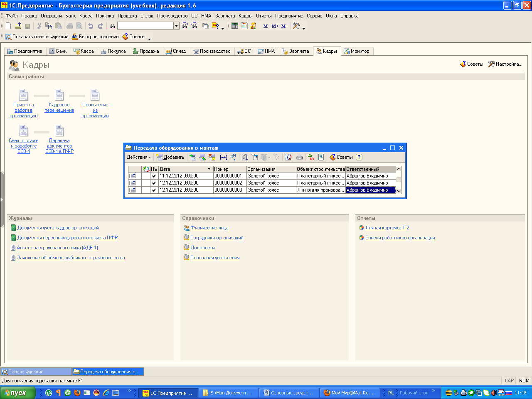Click the Дата column sort arrow
532x399 pixels.
tap(209, 169)
